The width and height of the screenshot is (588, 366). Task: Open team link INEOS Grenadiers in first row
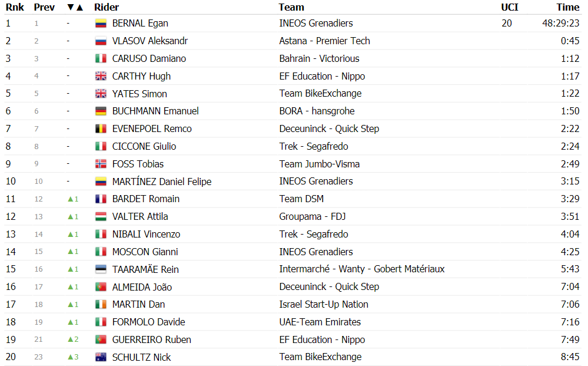tap(315, 23)
